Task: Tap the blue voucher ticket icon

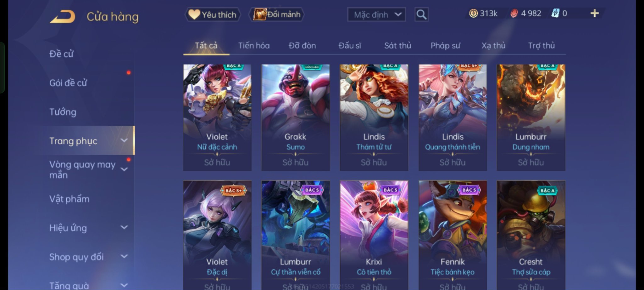Action: [x=555, y=13]
